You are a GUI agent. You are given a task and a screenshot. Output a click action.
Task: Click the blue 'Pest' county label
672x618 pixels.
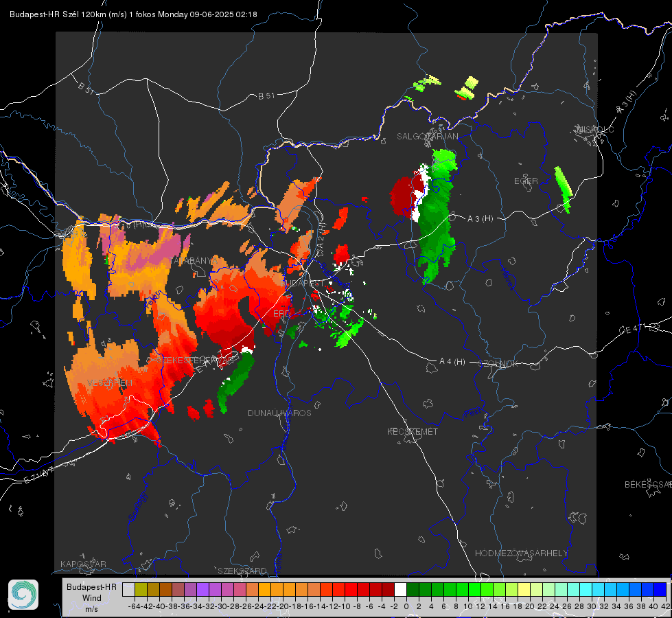[473, 413]
